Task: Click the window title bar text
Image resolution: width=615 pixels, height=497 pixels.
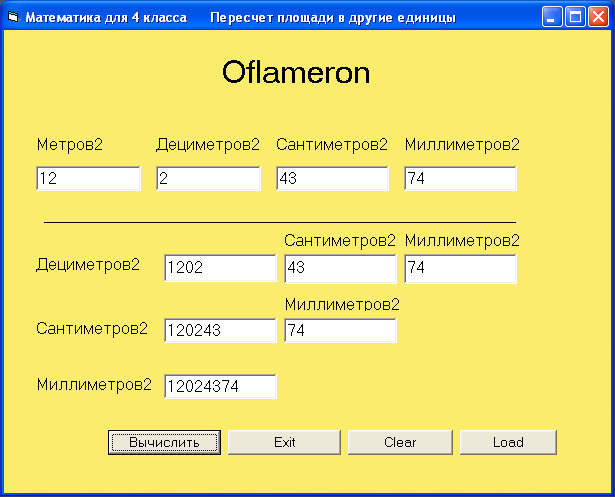Action: [x=240, y=18]
